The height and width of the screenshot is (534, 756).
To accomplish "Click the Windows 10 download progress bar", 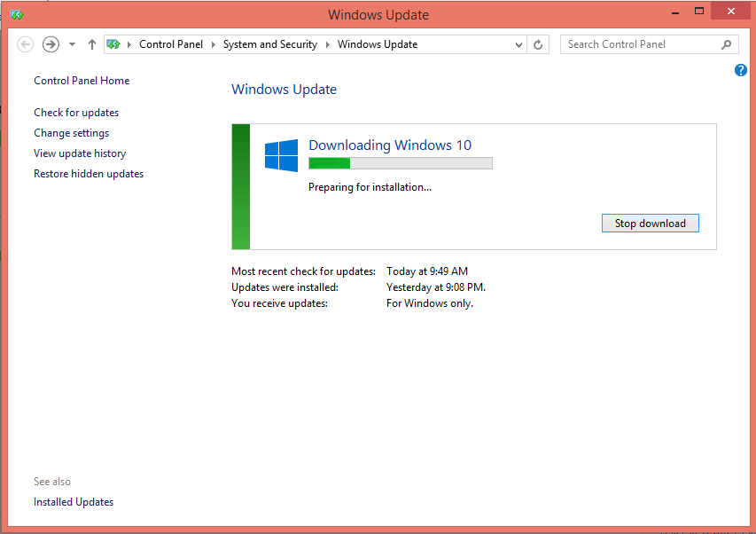I will (x=401, y=163).
